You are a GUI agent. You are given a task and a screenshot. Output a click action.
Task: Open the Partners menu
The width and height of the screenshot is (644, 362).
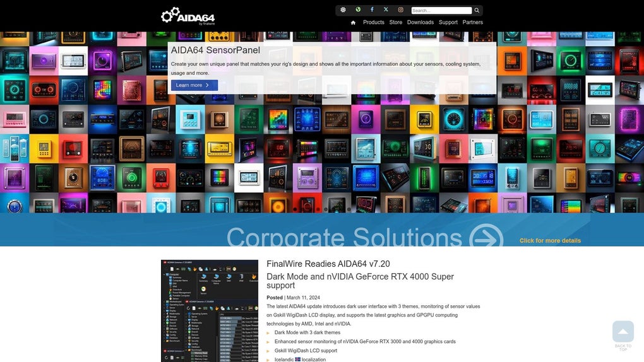tap(473, 22)
